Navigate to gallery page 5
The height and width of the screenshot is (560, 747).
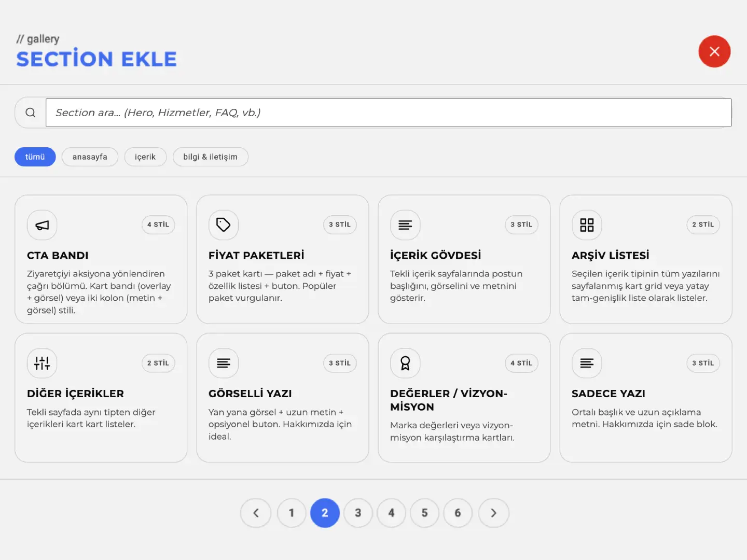pos(424,513)
